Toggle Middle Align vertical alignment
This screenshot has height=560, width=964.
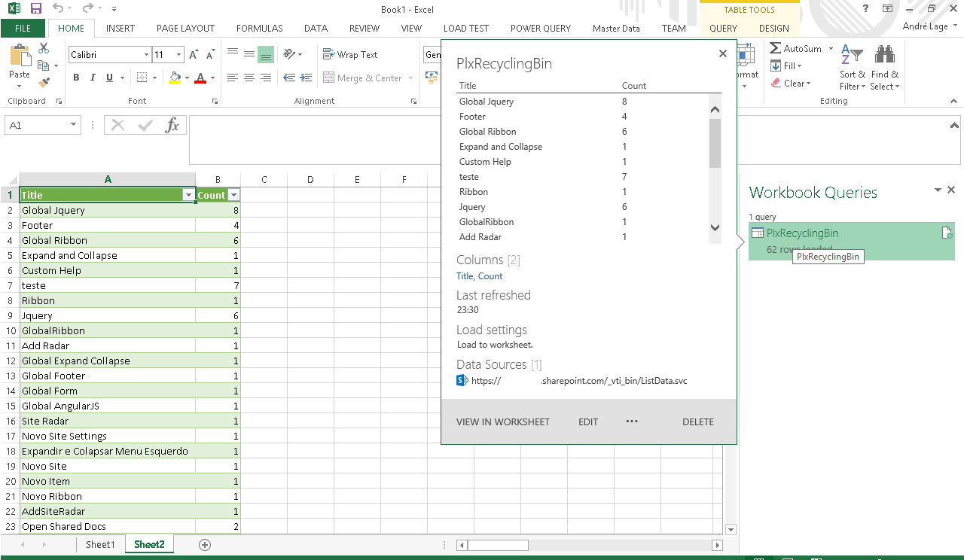pos(249,54)
